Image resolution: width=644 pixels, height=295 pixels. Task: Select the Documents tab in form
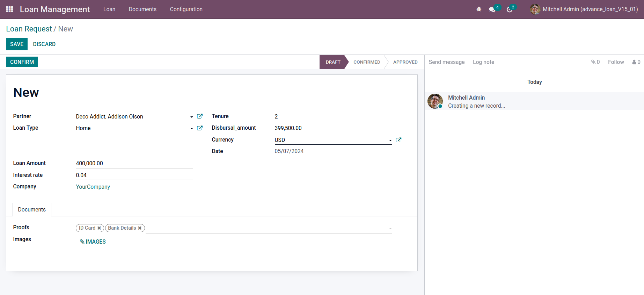(32, 209)
